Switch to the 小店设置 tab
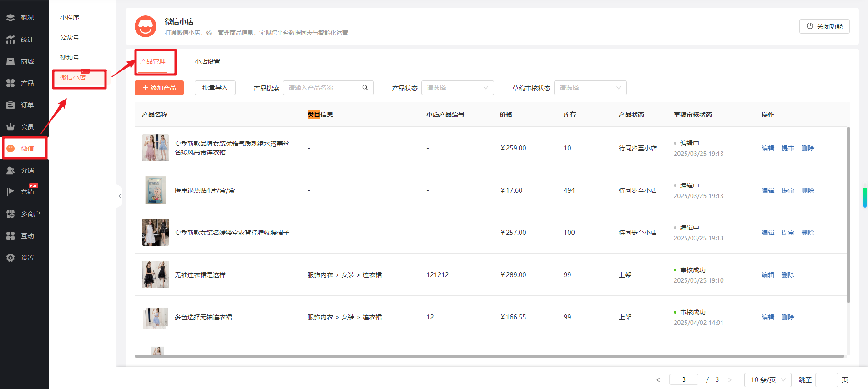868x389 pixels. (207, 61)
